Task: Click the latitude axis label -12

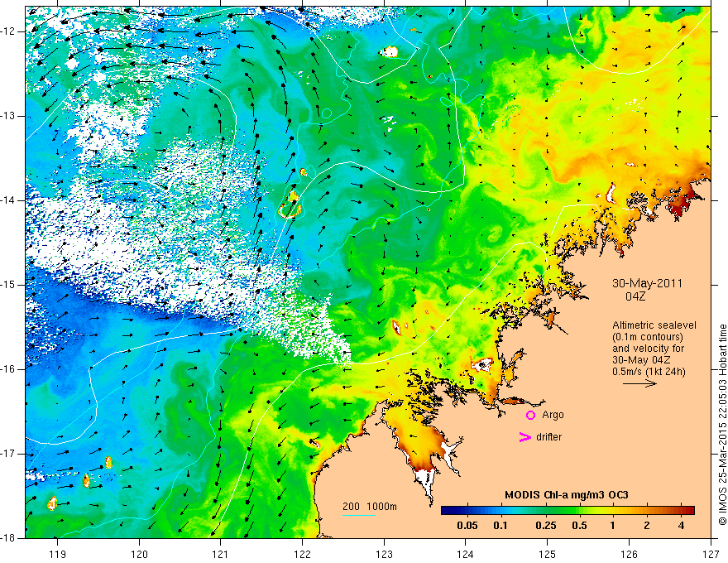Action: [9, 31]
